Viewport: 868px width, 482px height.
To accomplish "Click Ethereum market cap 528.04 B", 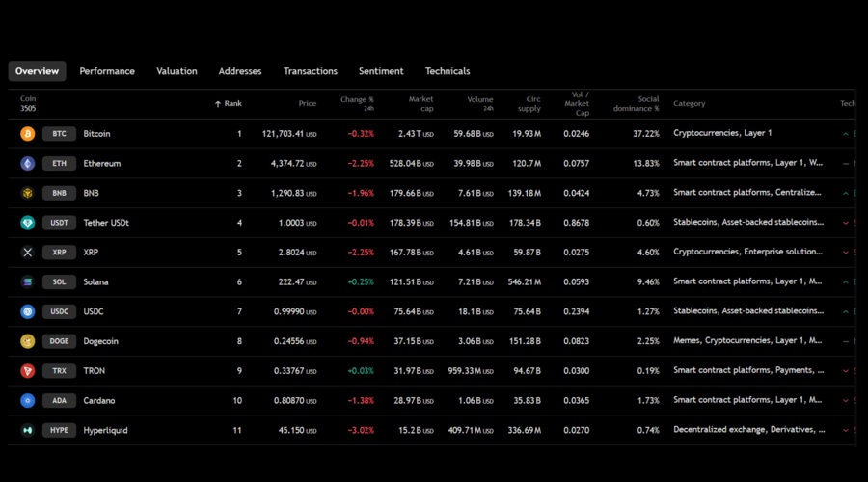I will point(411,164).
